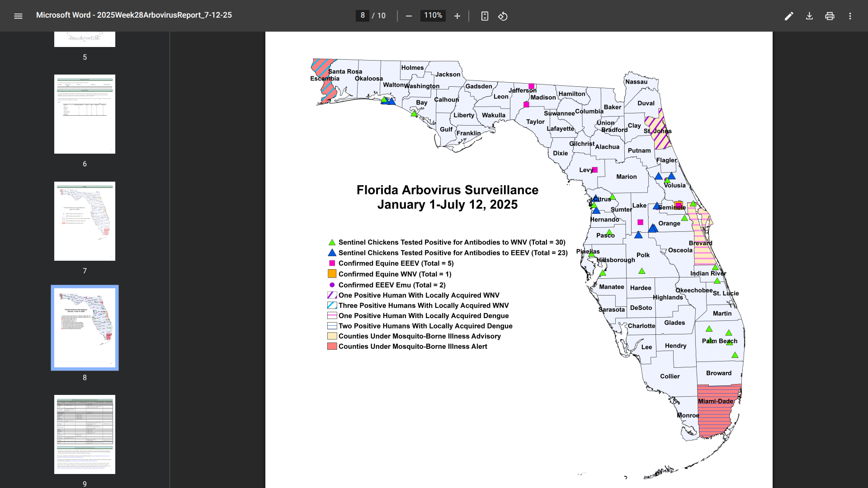
Task: Click the Miami-Dade county label on map
Action: pos(715,401)
